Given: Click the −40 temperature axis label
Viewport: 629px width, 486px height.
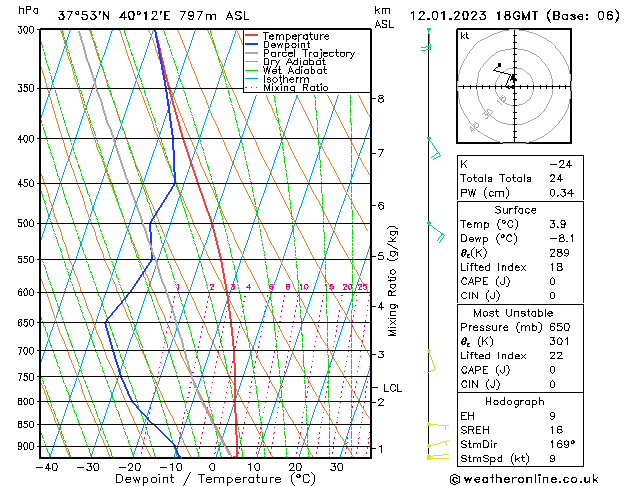Looking at the screenshot, I should pyautogui.click(x=47, y=467).
